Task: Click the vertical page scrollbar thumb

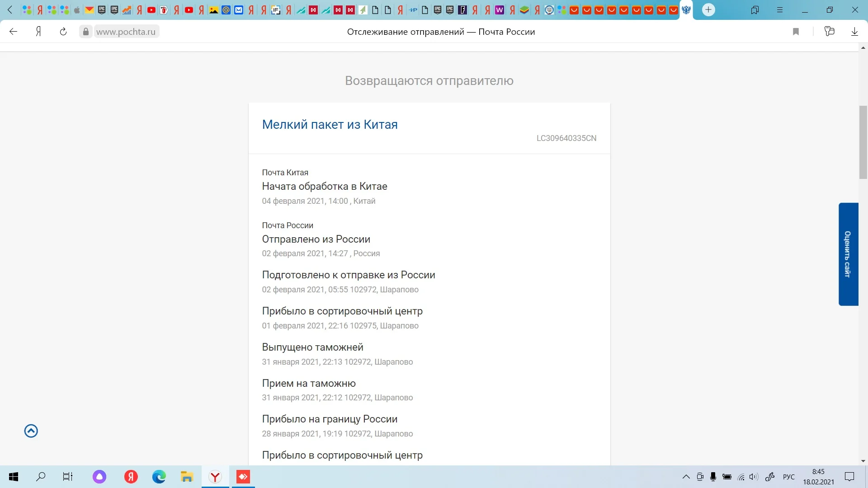Action: pos(863,142)
